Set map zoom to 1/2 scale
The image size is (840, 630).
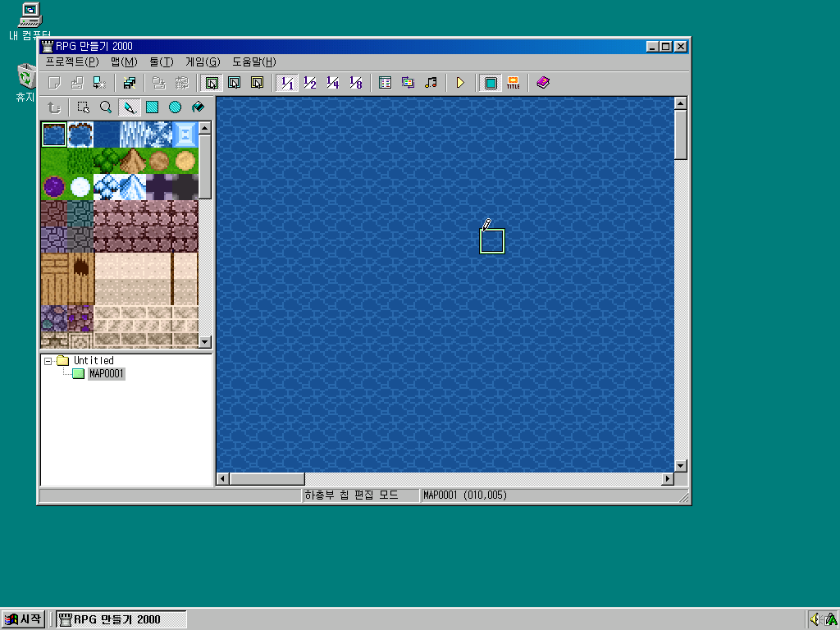(309, 83)
